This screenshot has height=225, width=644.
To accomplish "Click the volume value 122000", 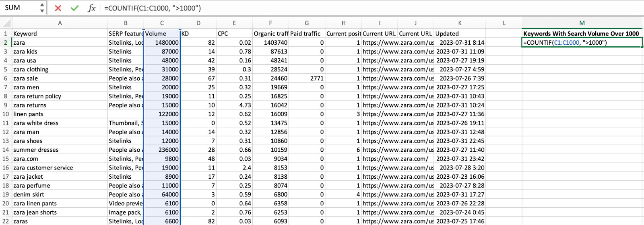I will coord(162,114).
